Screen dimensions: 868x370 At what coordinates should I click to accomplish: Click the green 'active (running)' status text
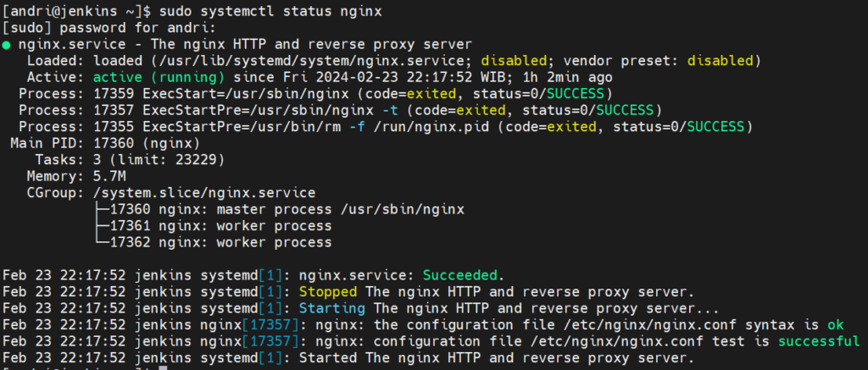click(x=159, y=77)
